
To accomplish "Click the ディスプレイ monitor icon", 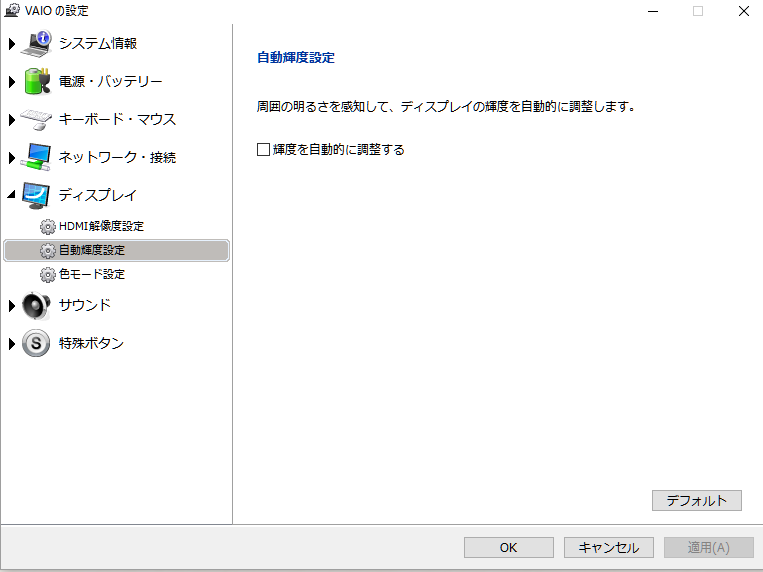I will click(36, 195).
